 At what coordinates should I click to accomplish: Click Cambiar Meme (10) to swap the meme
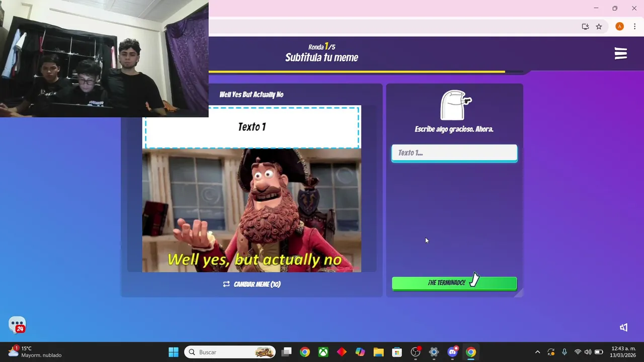coord(252,284)
